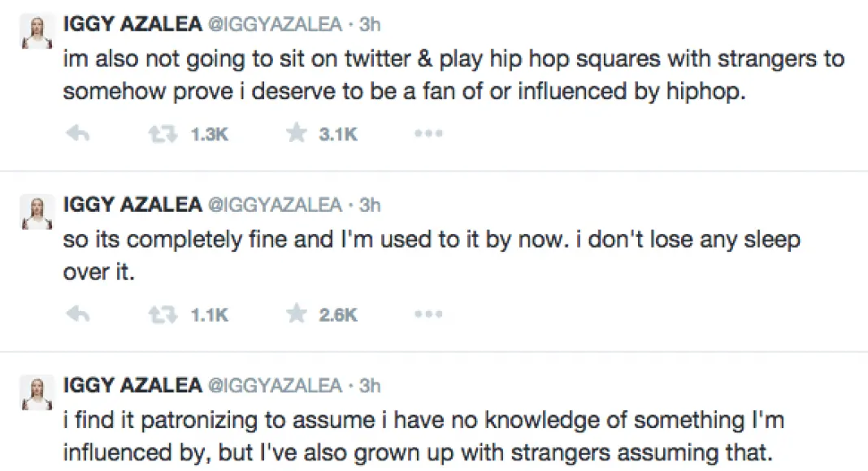This screenshot has height=471, width=868.
Task: Click @IGGYAZALEA handle on the first tweet
Action: [x=276, y=25]
